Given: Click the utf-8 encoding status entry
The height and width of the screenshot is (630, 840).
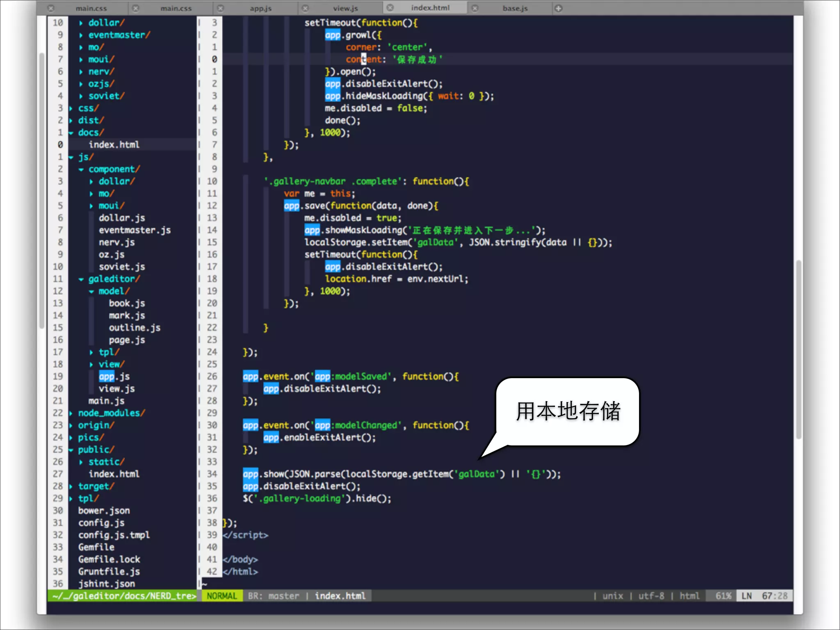Looking at the screenshot, I should [x=651, y=596].
